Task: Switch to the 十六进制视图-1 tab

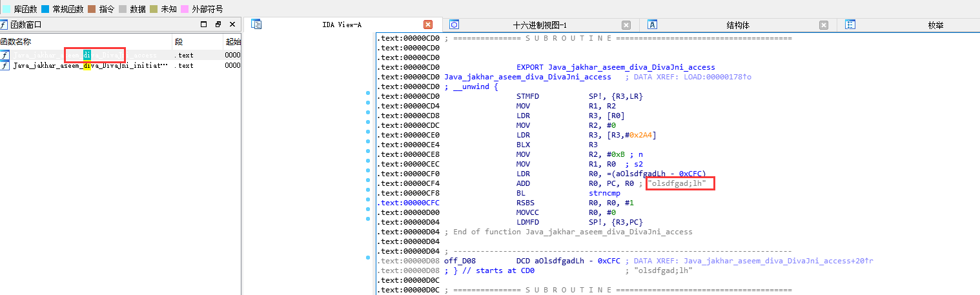Action: point(540,25)
